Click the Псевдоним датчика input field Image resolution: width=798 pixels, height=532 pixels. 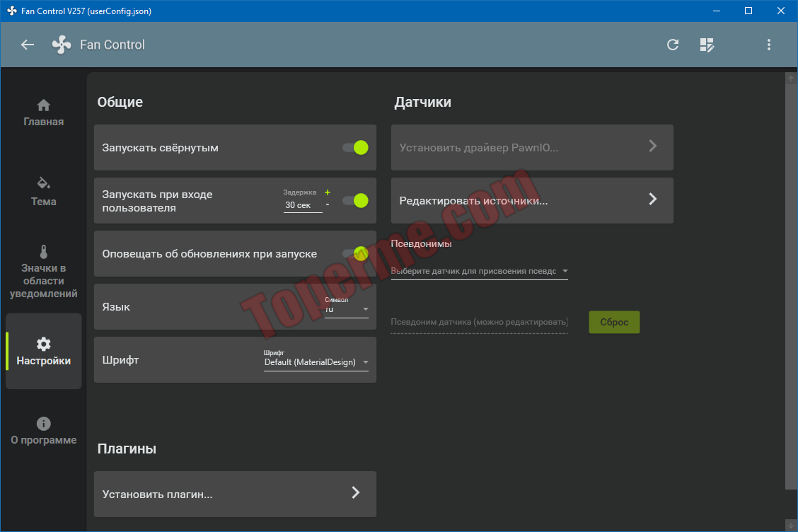click(x=479, y=322)
